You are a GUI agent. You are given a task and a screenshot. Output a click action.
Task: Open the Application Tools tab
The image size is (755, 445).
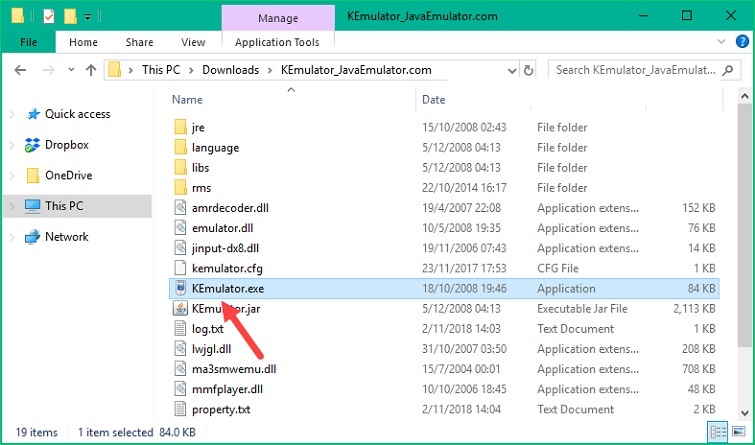(277, 43)
